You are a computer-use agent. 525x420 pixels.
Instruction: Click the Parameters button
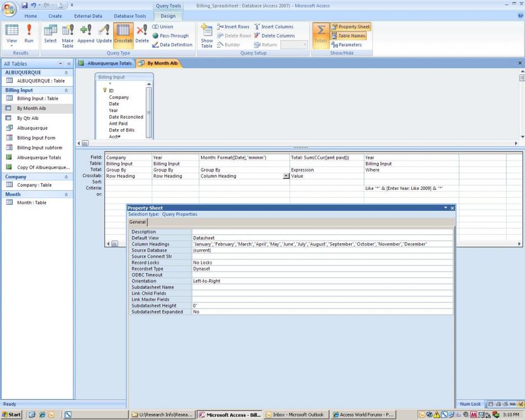347,45
